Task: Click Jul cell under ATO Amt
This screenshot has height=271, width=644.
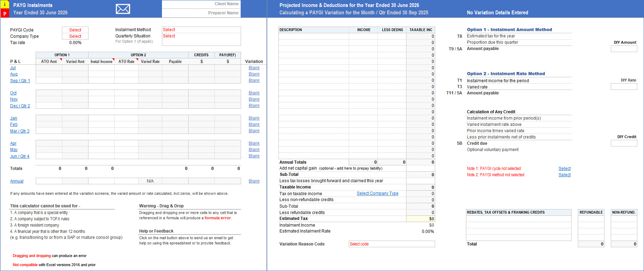Action: 49,68
